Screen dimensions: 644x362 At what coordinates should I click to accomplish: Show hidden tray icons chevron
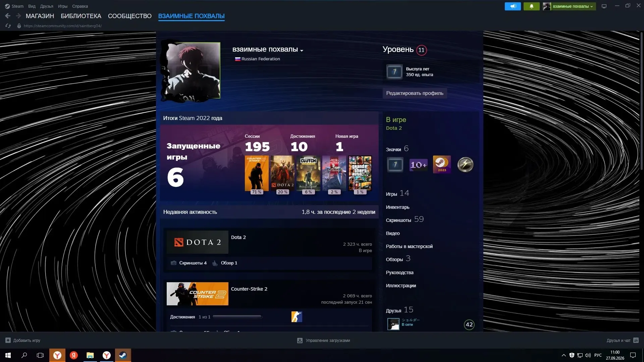click(x=563, y=355)
